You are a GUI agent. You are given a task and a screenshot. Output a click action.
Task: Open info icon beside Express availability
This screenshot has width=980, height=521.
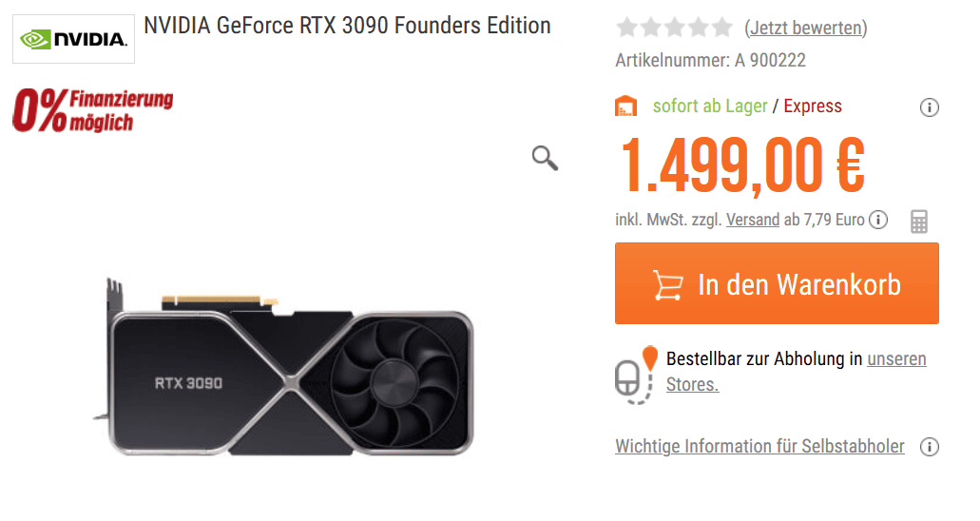[930, 107]
